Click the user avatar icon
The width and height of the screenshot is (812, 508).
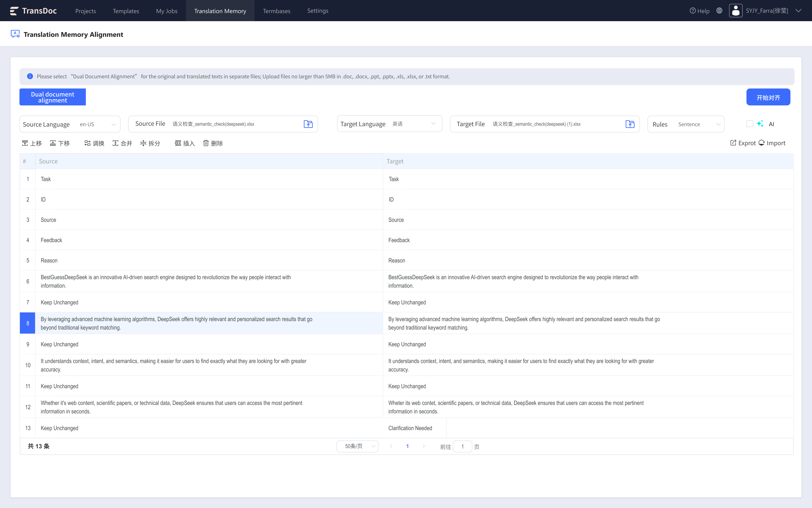735,11
